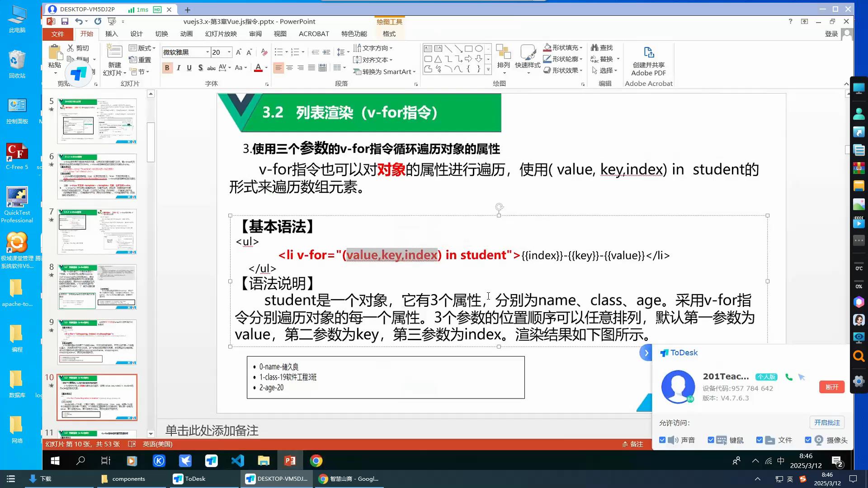Click the underline text icon

pyautogui.click(x=189, y=68)
